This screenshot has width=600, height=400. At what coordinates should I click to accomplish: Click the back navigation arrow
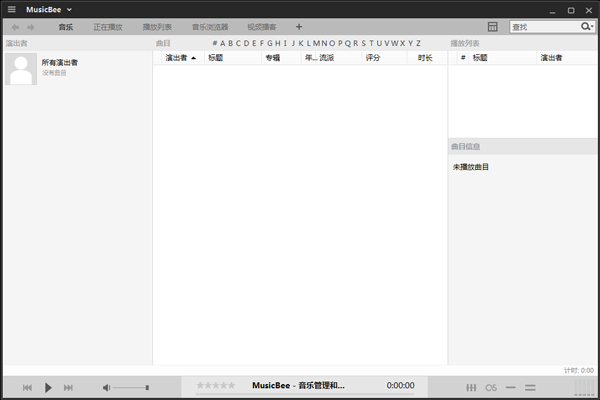point(15,27)
